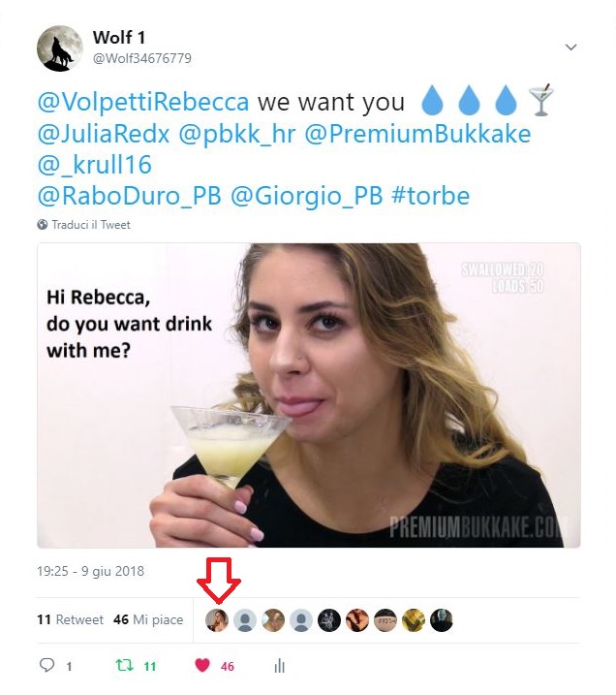Toggle the heart like button
The height and width of the screenshot is (695, 616).
tap(202, 666)
